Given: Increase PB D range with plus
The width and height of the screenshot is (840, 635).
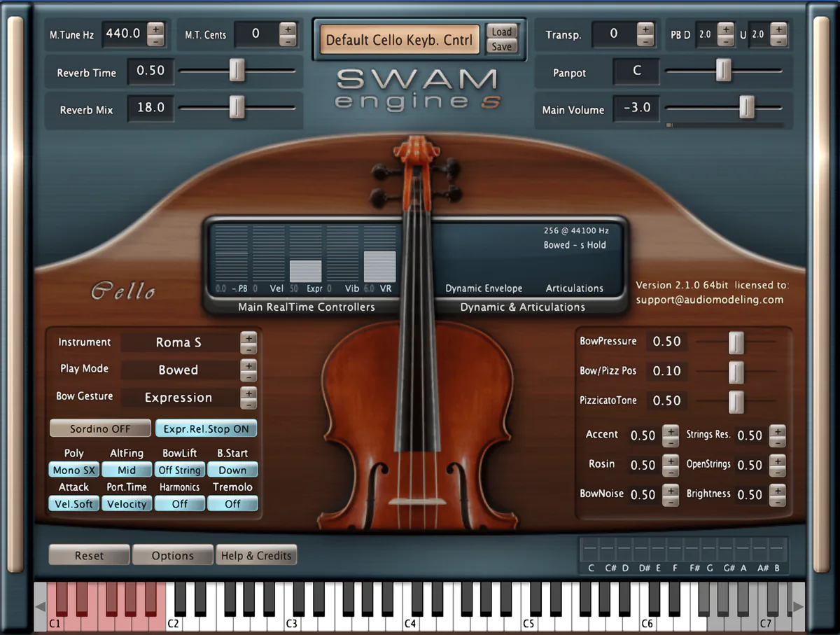Looking at the screenshot, I should [x=726, y=28].
